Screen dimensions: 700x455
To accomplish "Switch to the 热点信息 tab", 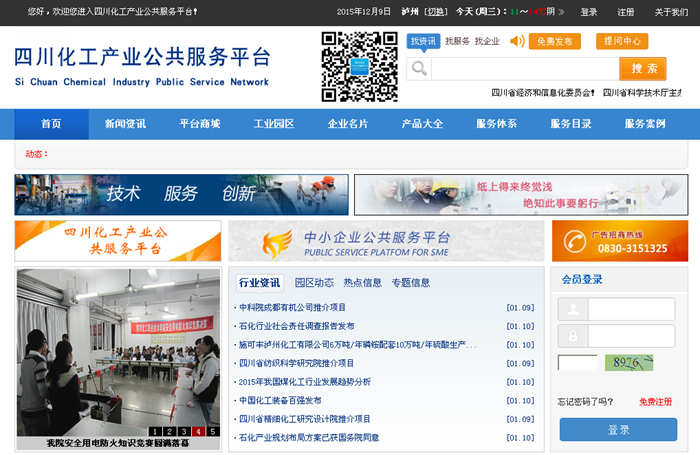I will coord(363,283).
